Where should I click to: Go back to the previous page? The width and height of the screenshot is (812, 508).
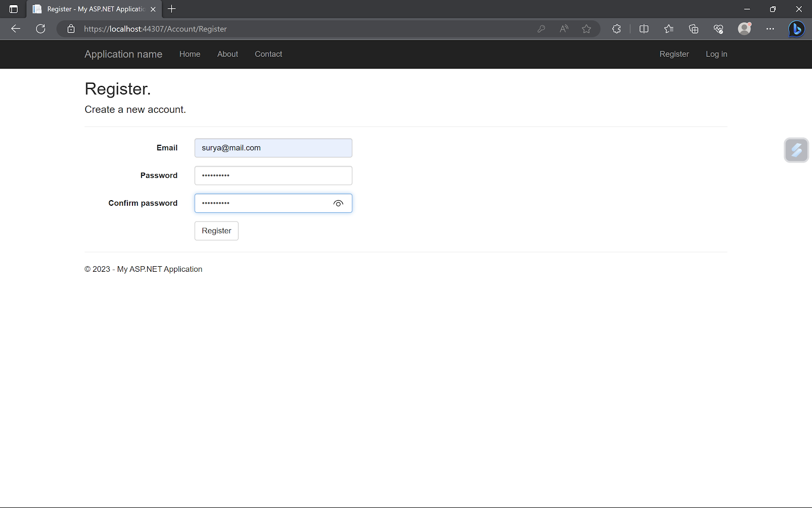tap(16, 29)
